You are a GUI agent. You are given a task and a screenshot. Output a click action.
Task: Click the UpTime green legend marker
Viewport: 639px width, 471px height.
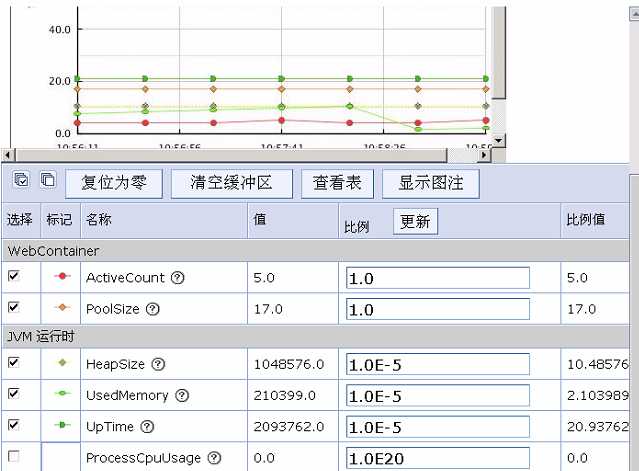click(x=62, y=425)
